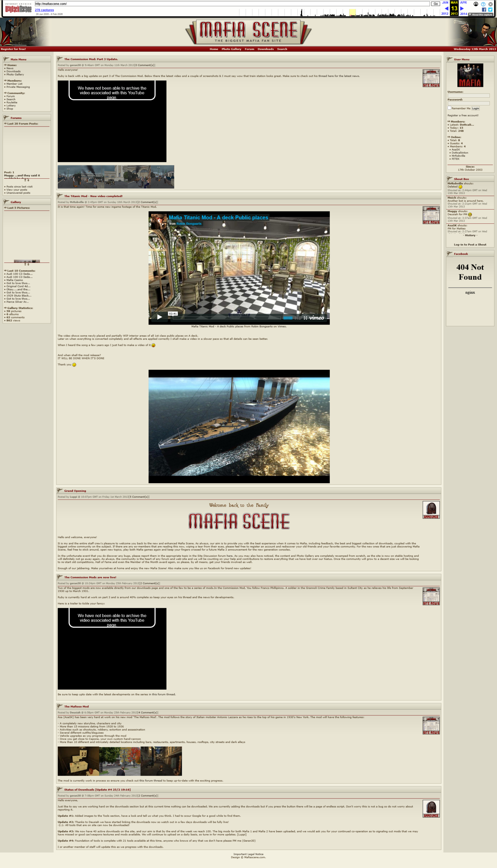497x868 pixels.
Task: Adjust the Vimeo volume bars
Action: (288, 318)
